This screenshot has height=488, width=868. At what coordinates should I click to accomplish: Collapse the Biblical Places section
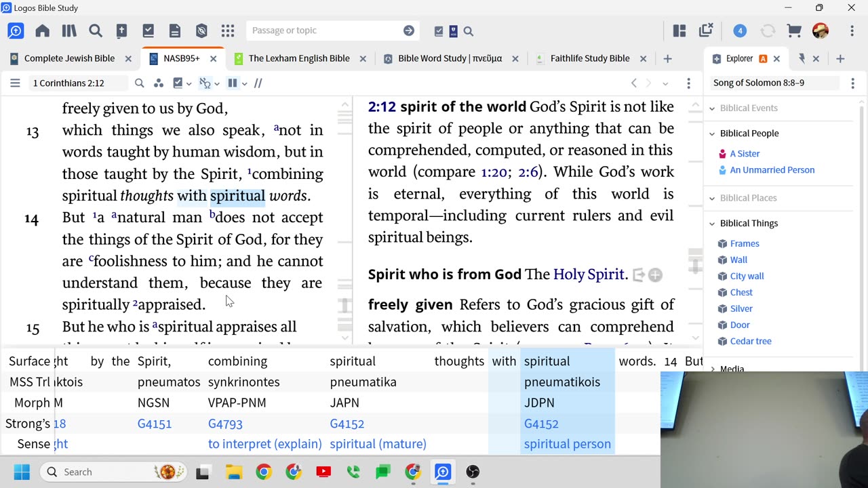click(x=712, y=198)
